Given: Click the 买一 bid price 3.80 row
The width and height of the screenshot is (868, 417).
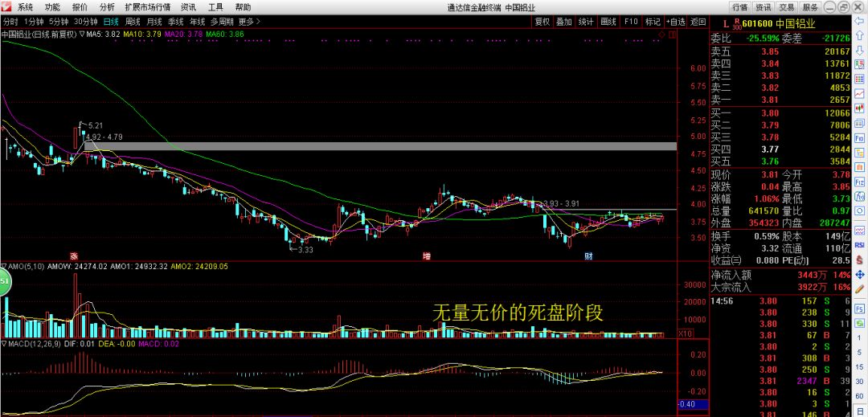Looking at the screenshot, I should (x=780, y=112).
